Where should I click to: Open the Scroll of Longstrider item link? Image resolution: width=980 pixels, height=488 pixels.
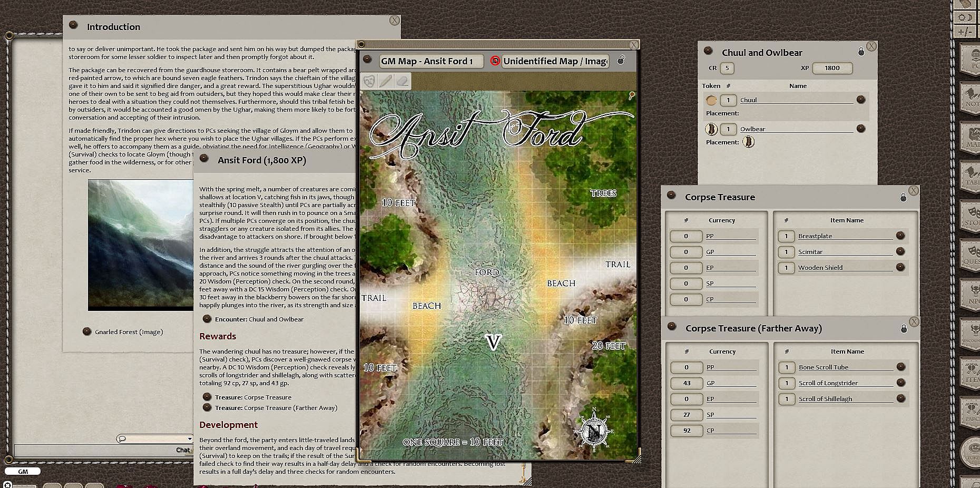click(x=900, y=383)
